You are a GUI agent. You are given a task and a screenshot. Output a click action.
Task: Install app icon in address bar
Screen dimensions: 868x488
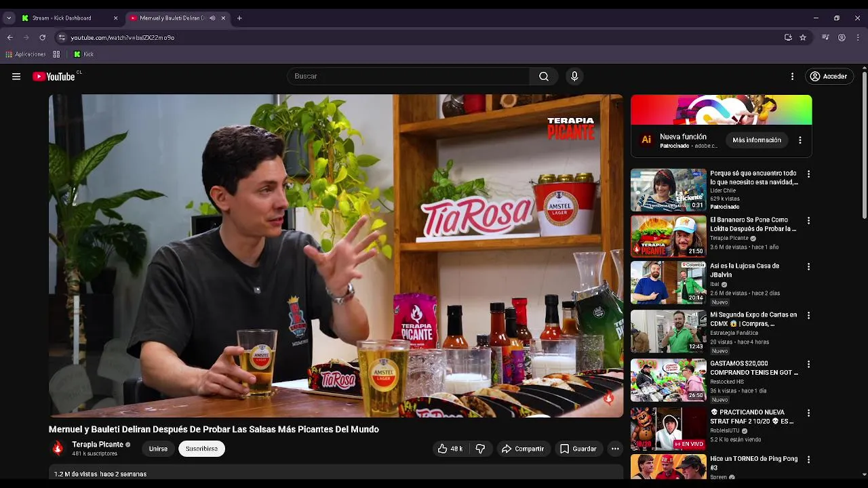pyautogui.click(x=788, y=37)
